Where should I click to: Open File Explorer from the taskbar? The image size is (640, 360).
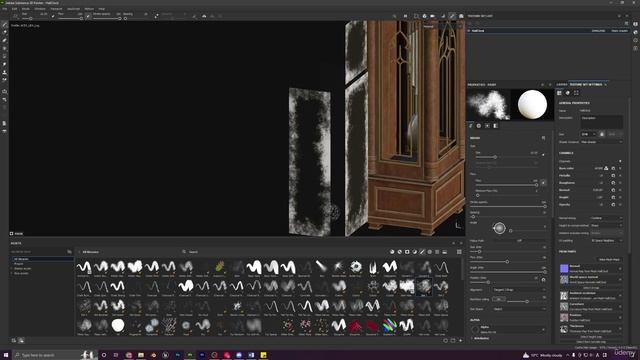click(141, 355)
